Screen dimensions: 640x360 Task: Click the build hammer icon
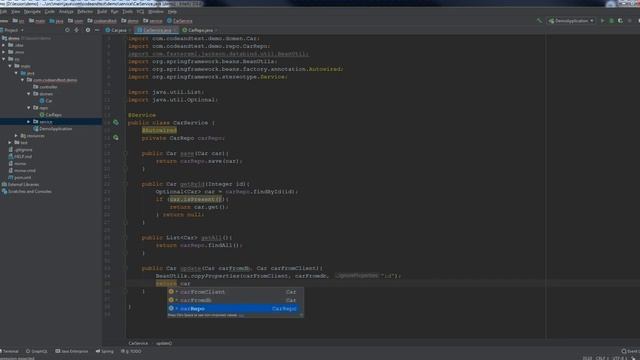coord(539,21)
